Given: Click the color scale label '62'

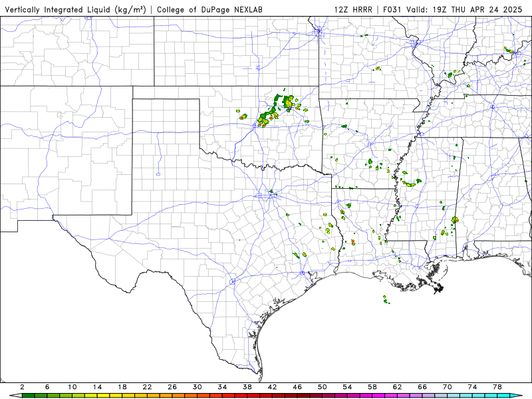Looking at the screenshot, I should click(x=397, y=387).
